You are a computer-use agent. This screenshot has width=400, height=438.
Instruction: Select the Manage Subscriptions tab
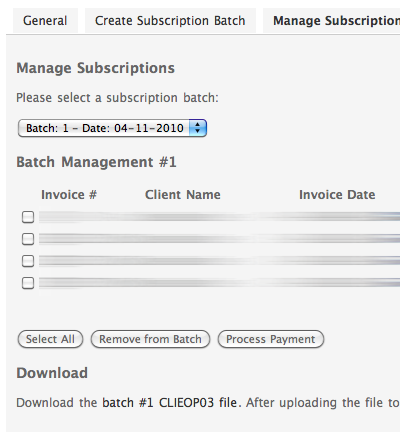point(332,21)
